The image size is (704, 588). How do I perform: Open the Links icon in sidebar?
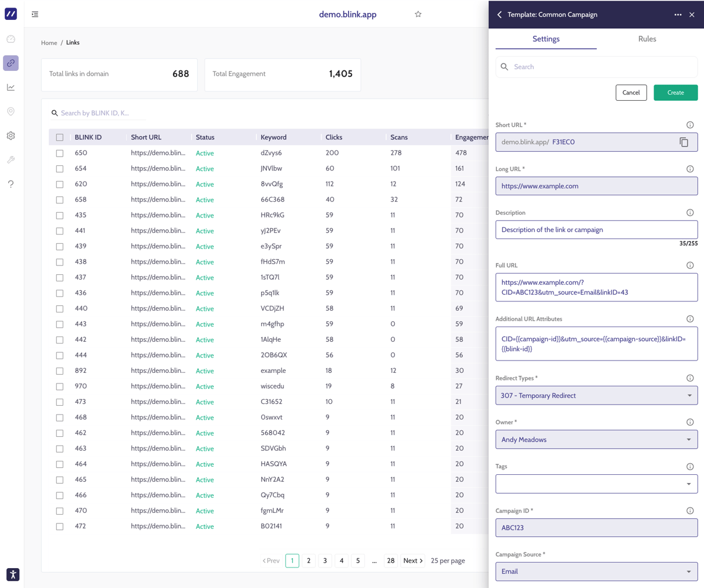point(11,63)
